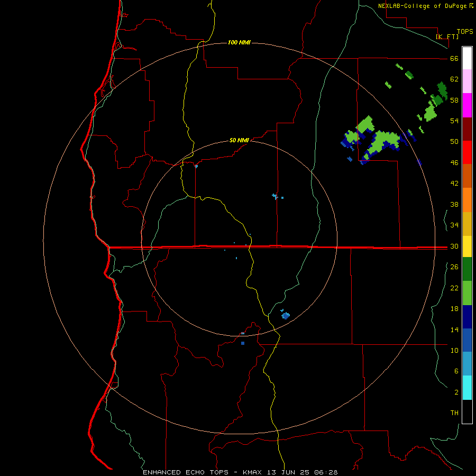Click the legend value 50

point(454,142)
